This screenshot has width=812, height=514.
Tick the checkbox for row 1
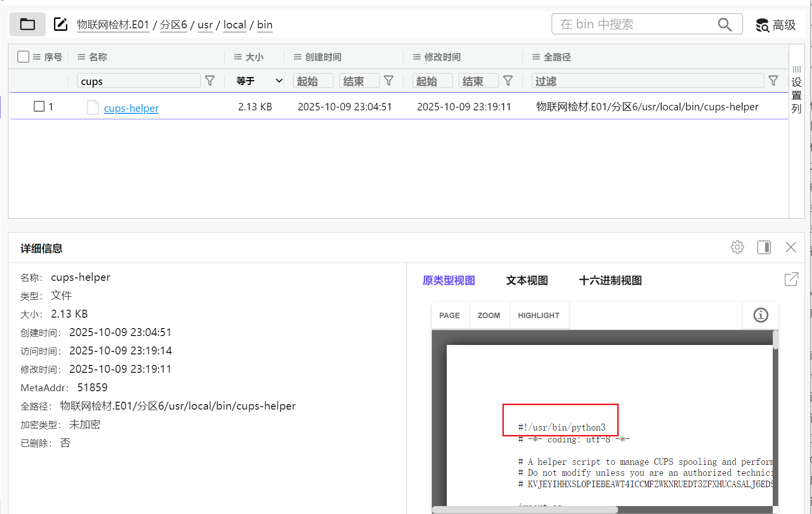(x=39, y=106)
